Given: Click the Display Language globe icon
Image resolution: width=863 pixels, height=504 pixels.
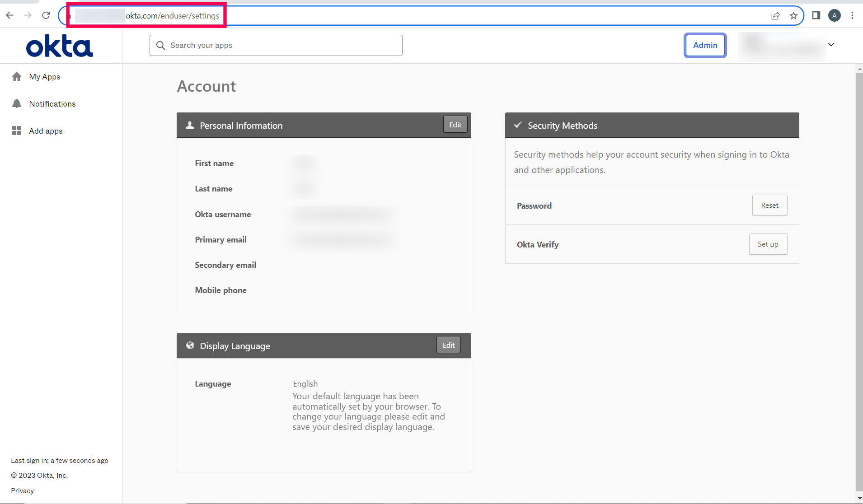Looking at the screenshot, I should click(190, 345).
